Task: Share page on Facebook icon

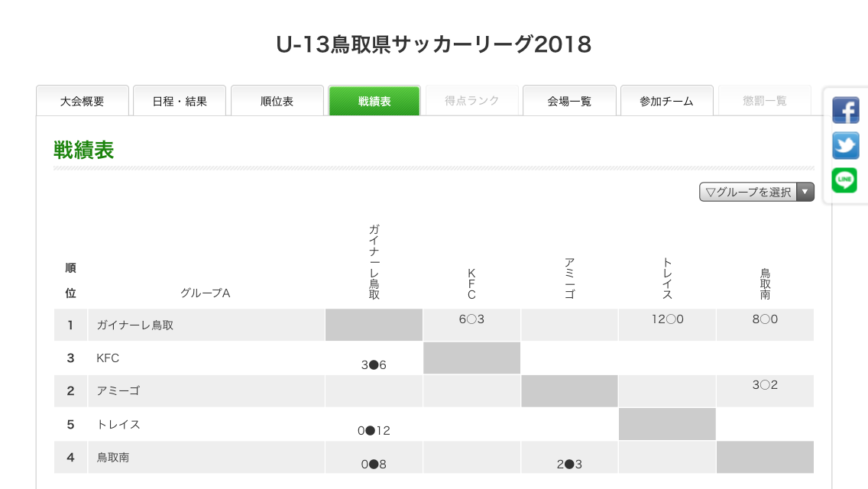Action: coord(845,110)
